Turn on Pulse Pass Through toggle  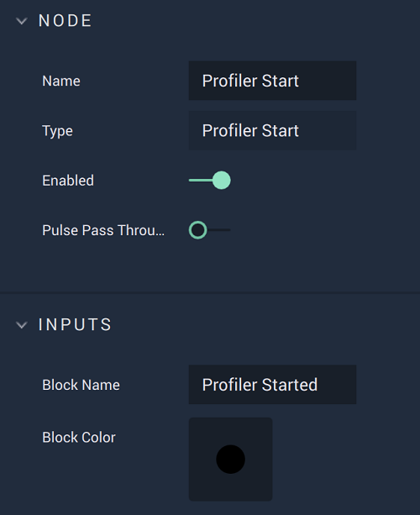[x=209, y=230]
